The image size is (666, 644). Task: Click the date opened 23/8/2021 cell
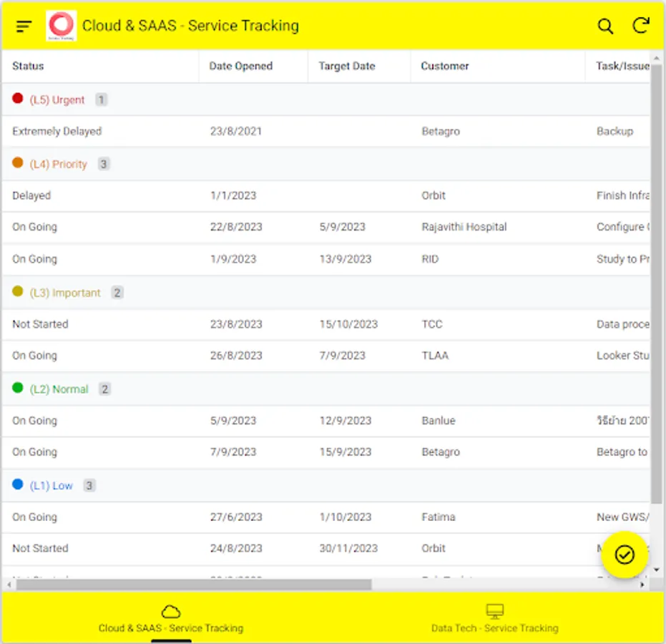click(236, 131)
